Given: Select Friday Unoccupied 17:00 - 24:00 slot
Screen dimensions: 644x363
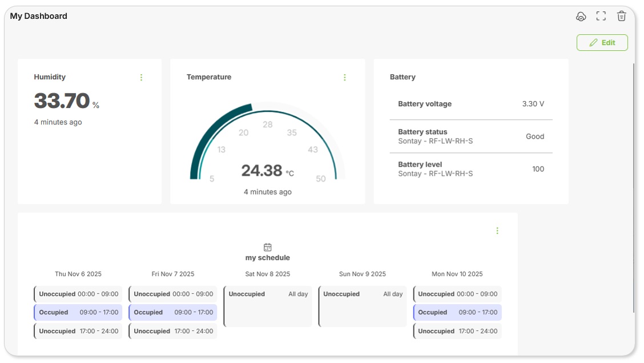Looking at the screenshot, I should coord(173,331).
